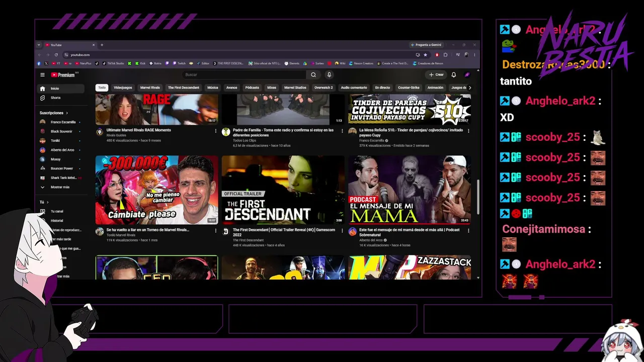Select the Counter-Strike filter chip
This screenshot has width=644, height=362.
(409, 87)
